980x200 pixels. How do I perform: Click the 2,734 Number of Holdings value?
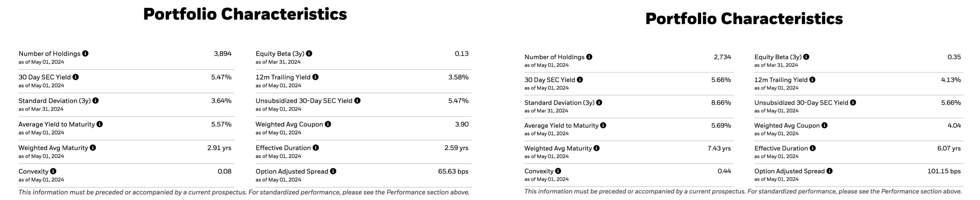(722, 57)
